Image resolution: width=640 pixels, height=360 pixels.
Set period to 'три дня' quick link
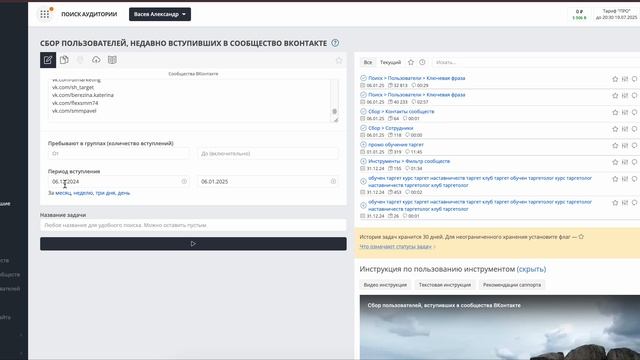click(105, 193)
